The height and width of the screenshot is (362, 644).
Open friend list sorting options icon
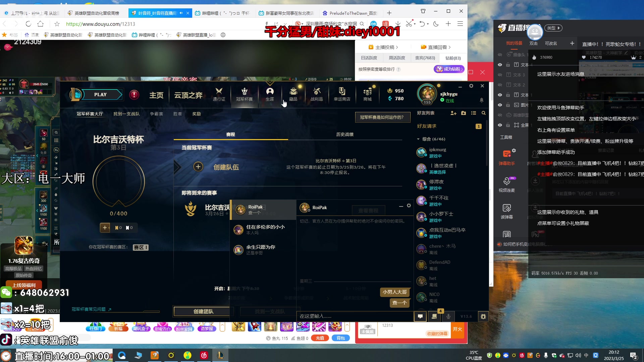474,113
